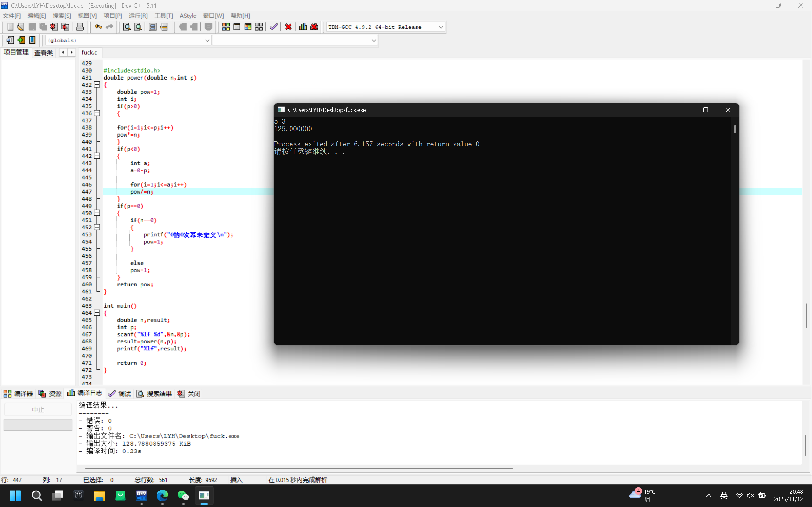The width and height of the screenshot is (812, 507).
Task: Click the Undo arrow icon
Action: pyautogui.click(x=98, y=27)
